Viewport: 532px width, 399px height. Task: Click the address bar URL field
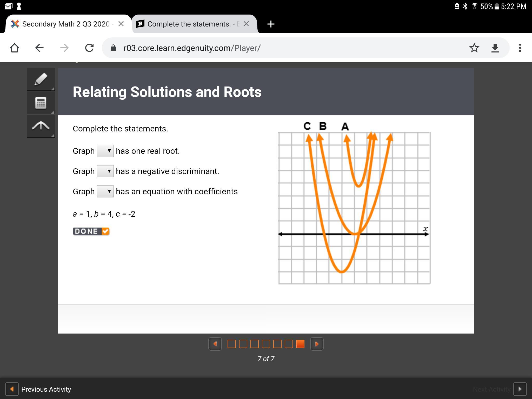286,48
